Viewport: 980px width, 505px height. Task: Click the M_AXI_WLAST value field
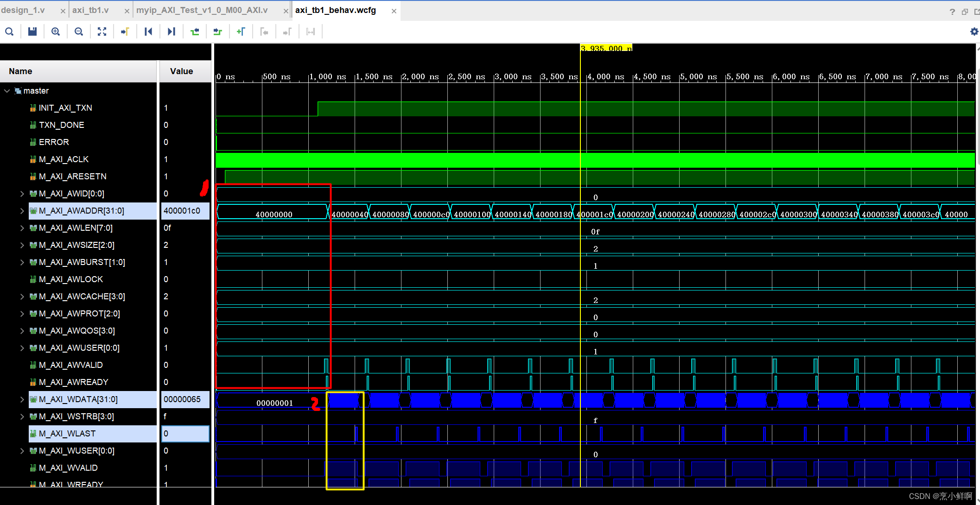click(185, 434)
